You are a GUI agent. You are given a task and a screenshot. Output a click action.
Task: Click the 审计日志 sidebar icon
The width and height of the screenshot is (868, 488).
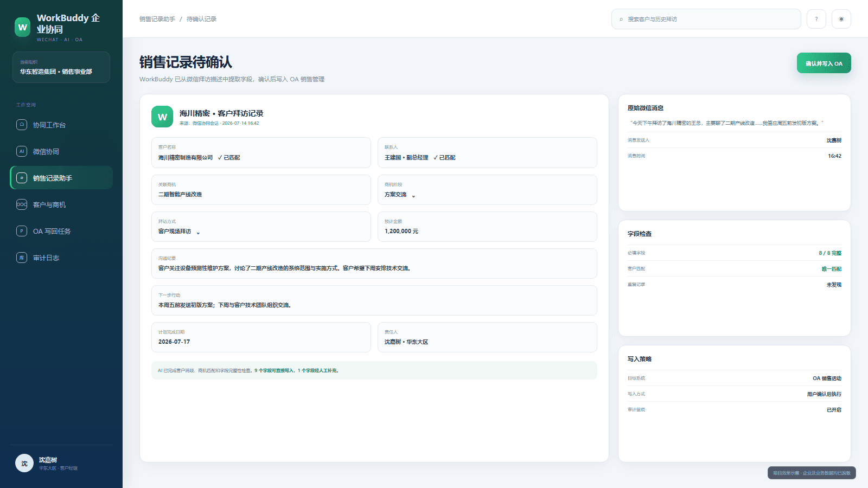[22, 258]
